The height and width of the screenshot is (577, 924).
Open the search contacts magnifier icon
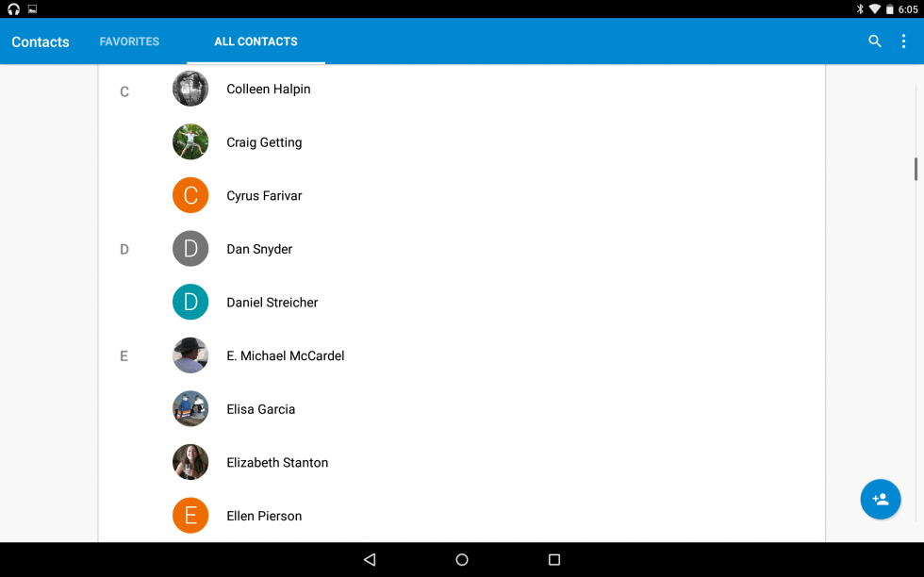(875, 41)
